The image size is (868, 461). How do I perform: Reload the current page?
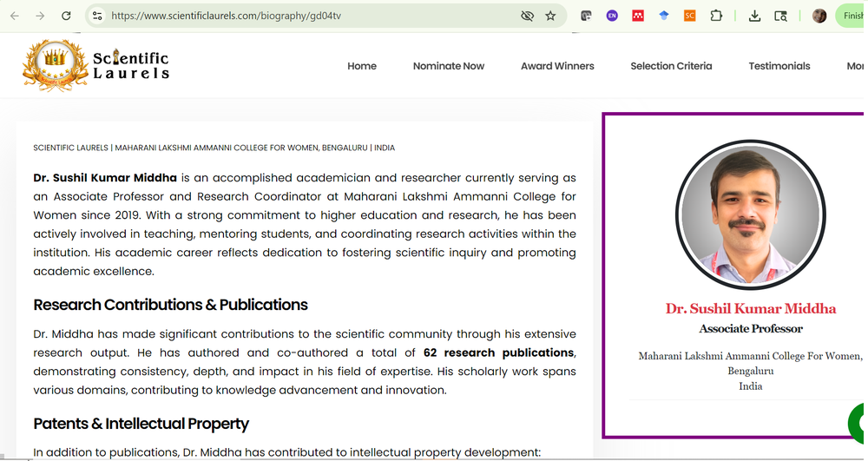coord(66,16)
